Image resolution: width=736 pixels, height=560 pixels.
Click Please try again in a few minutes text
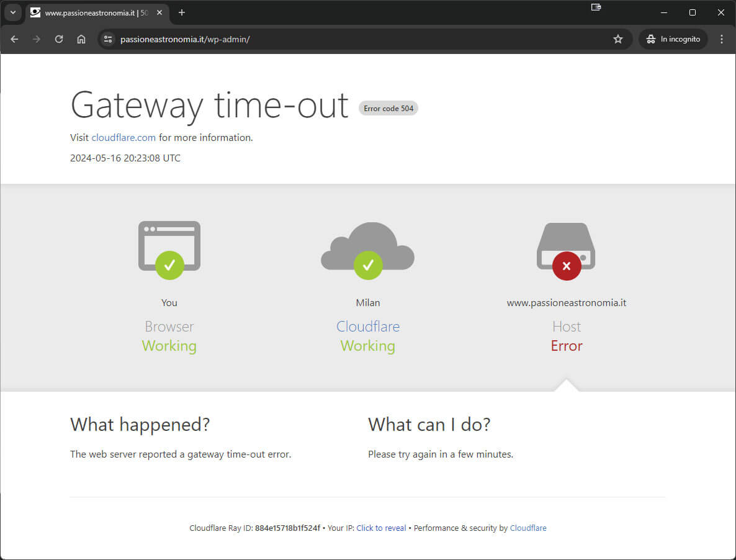[441, 454]
